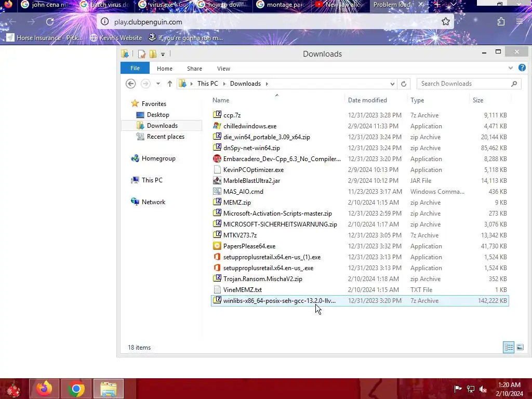This screenshot has width=532, height=399.
Task: Open the recent locations dropdown arrow
Action: [158, 84]
